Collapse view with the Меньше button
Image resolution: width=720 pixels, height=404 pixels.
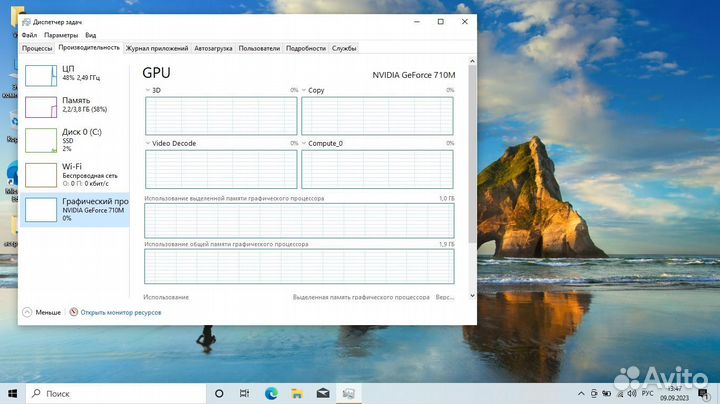[x=41, y=312]
